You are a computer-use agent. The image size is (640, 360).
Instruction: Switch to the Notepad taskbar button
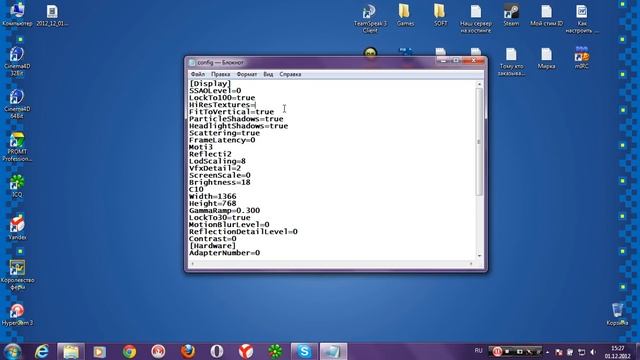[x=333, y=351]
